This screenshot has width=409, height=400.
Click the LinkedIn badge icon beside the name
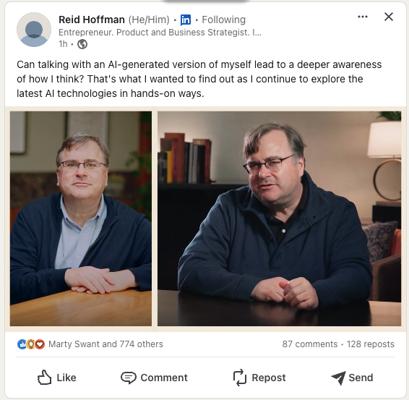pos(186,20)
